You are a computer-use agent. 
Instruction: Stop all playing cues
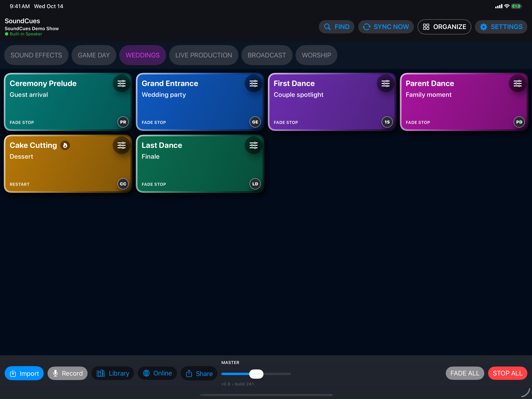click(508, 373)
